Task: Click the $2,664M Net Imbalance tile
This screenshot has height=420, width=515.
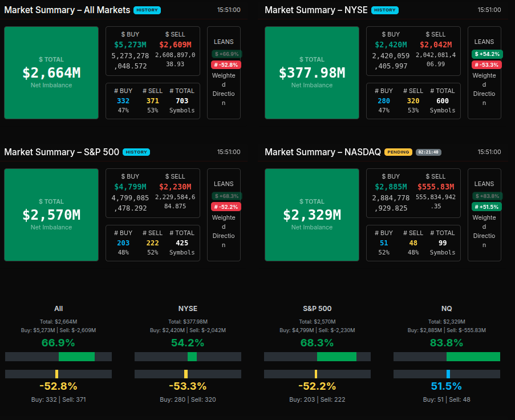Action: point(51,72)
